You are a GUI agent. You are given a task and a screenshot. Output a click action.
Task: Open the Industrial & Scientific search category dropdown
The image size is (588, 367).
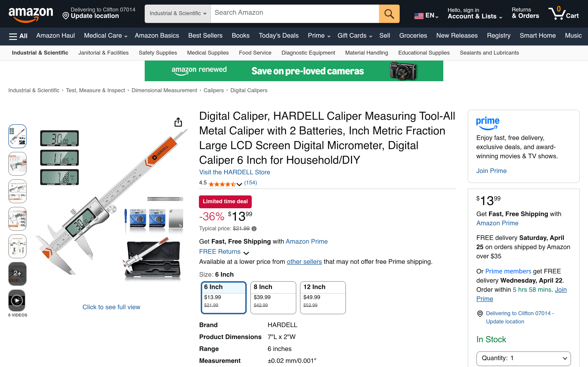click(178, 14)
